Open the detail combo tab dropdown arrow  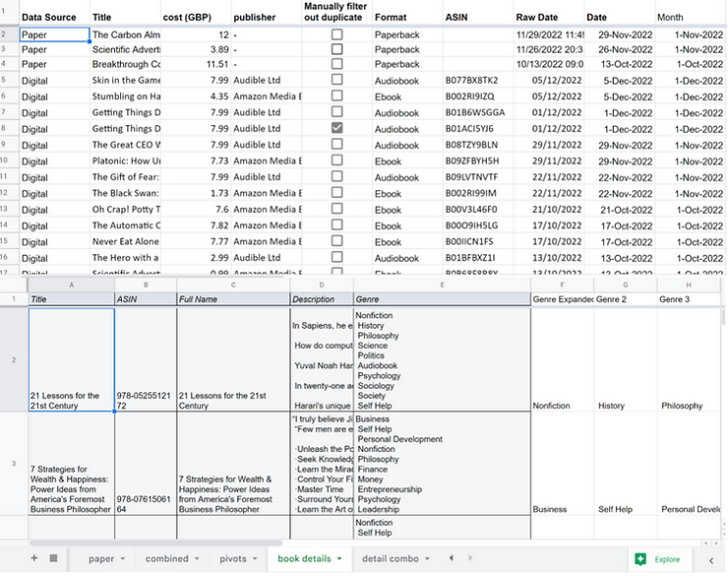coord(427,559)
